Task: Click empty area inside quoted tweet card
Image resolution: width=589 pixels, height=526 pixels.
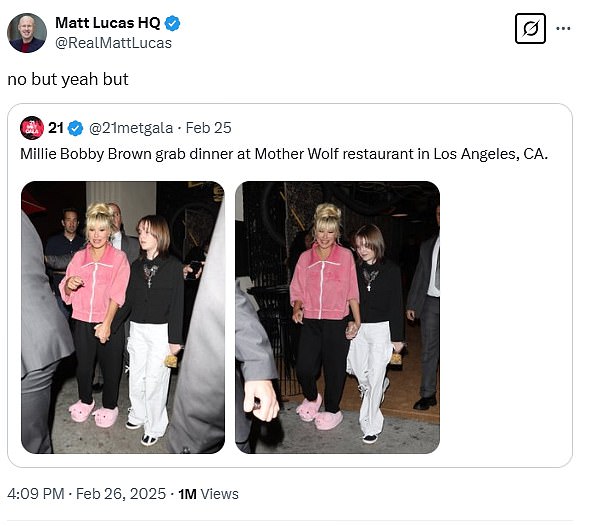Action: [505, 317]
